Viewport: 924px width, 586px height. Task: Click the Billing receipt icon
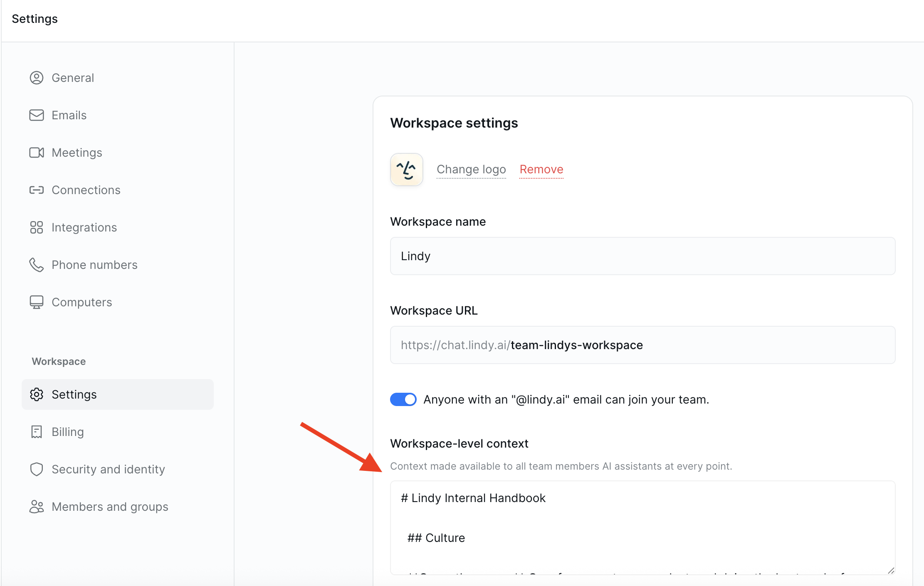point(37,432)
